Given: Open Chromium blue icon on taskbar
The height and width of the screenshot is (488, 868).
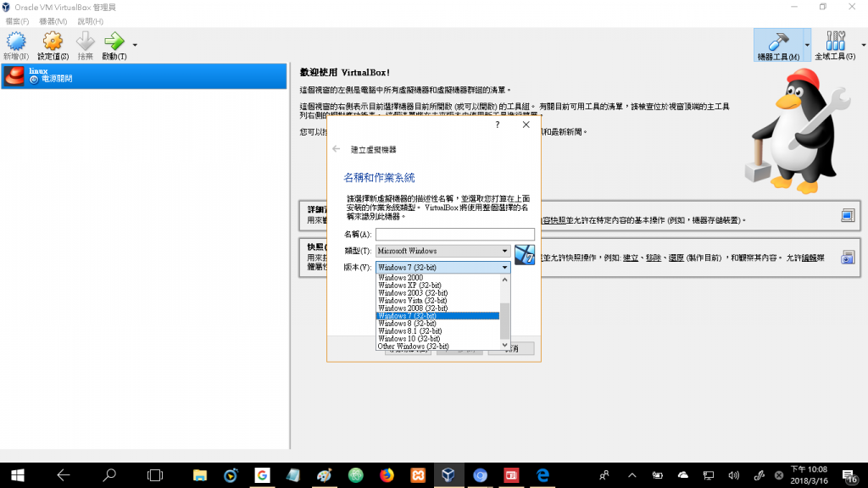Looking at the screenshot, I should point(480,475).
